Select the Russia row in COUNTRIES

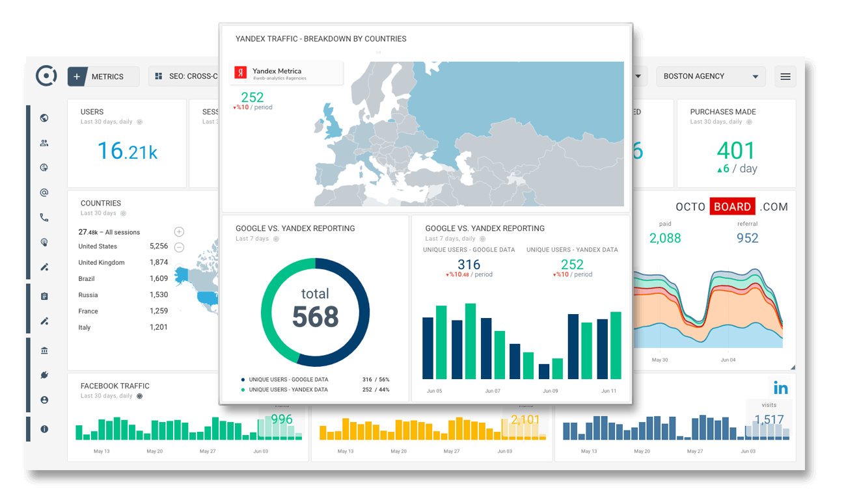[123, 295]
